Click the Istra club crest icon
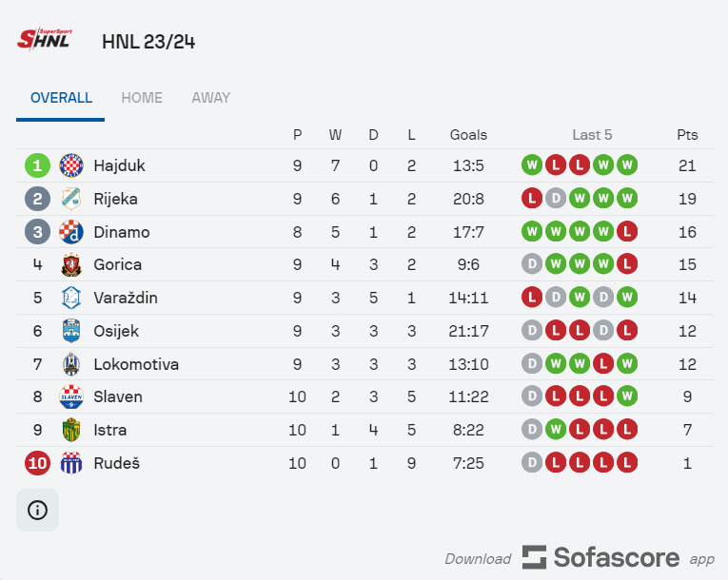728x580 pixels. [71, 430]
